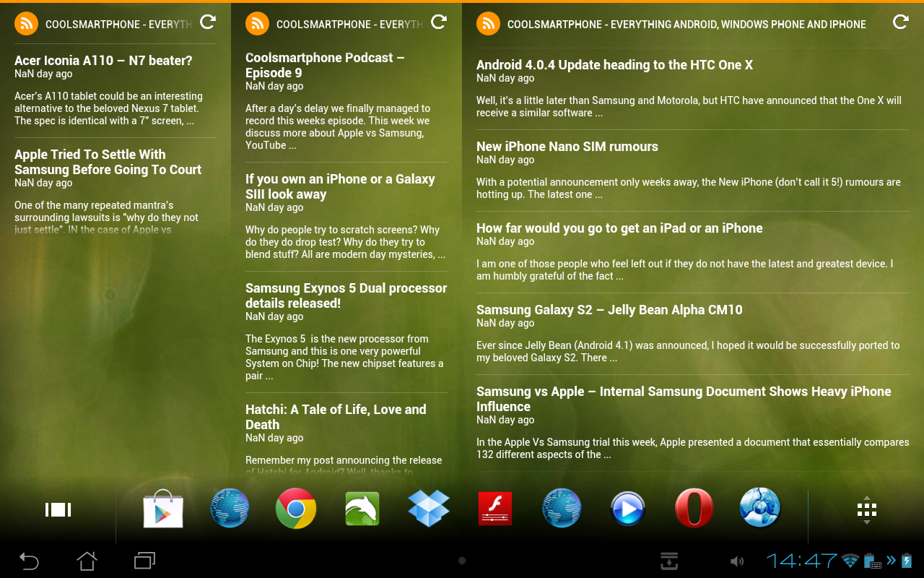Refresh the widest Coolsmartphone feed widget
Image resolution: width=924 pixels, height=578 pixels.
901,22
